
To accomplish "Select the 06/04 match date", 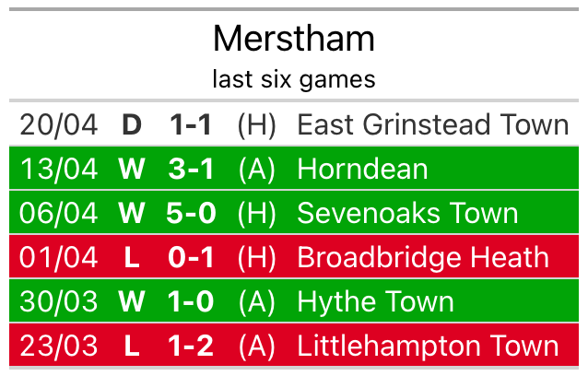I will tap(59, 213).
